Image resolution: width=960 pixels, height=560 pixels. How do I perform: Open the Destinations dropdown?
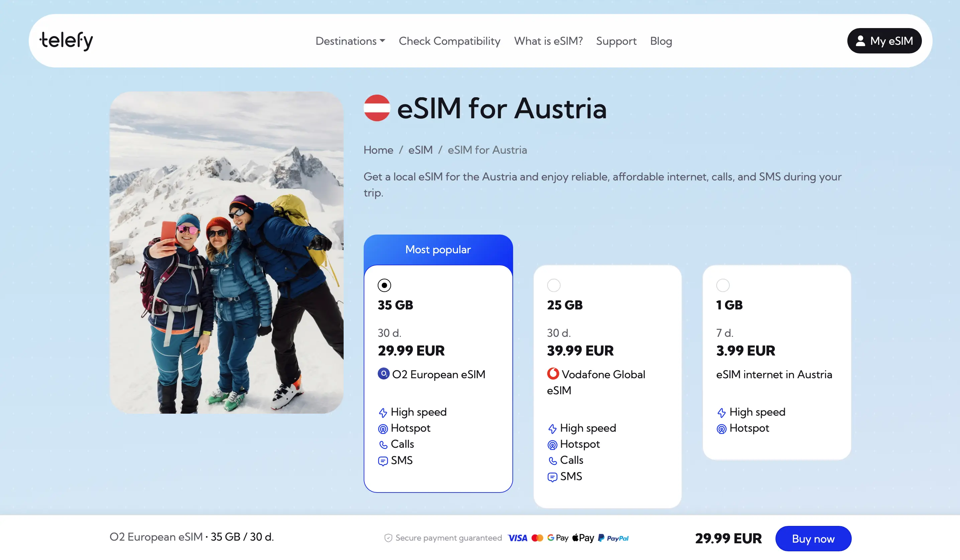[x=350, y=41]
